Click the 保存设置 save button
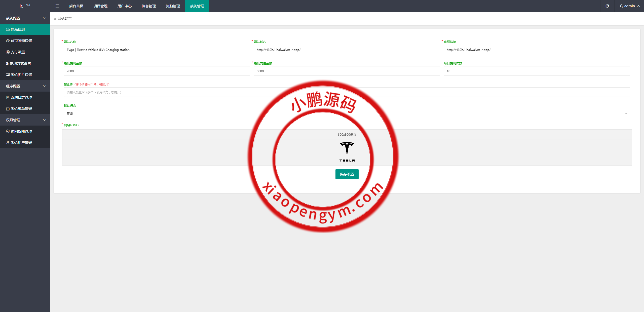 coord(347,174)
